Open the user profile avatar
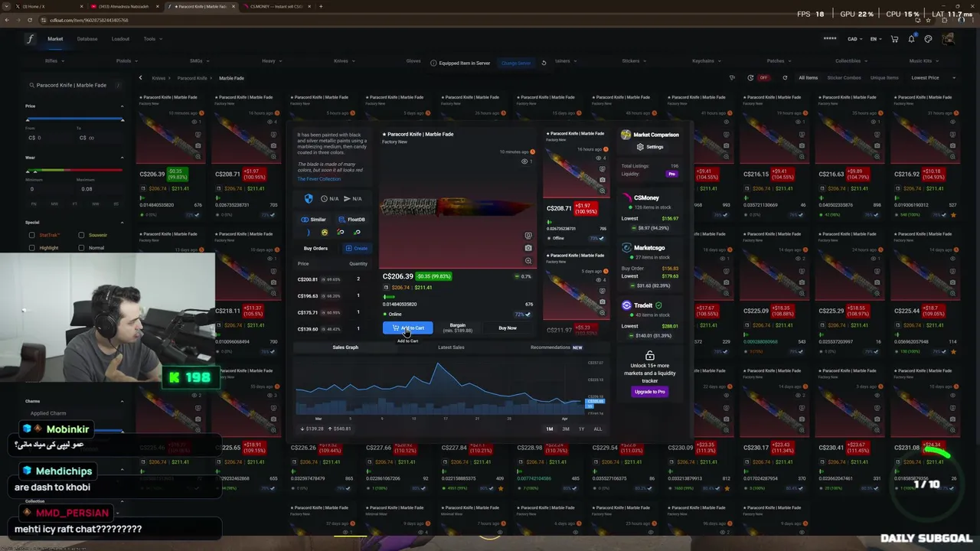Screen dimensions: 980x551 click(x=948, y=39)
